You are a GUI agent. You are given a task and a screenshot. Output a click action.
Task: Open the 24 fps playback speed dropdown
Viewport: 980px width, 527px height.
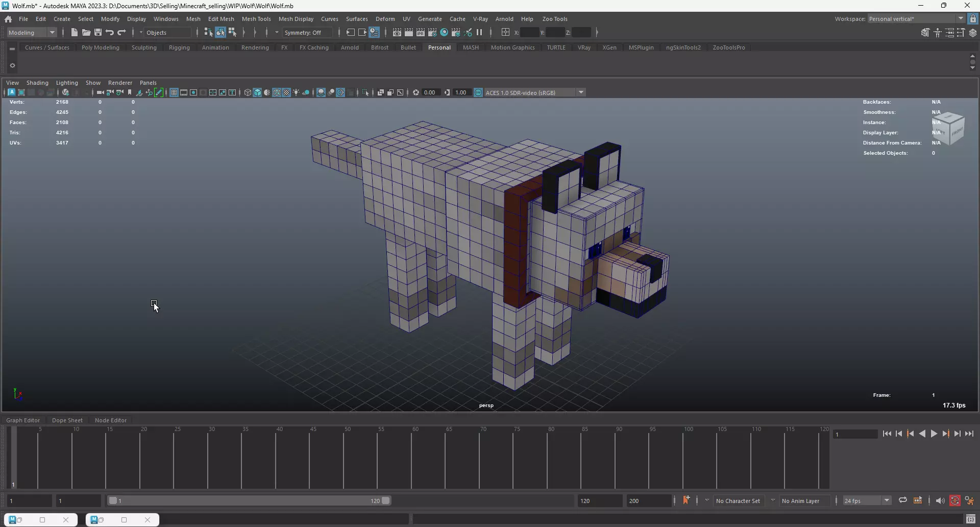[867, 500]
